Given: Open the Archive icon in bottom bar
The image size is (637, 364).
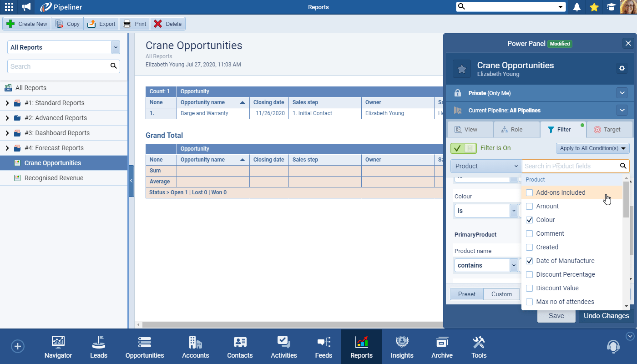Looking at the screenshot, I should click(x=442, y=347).
